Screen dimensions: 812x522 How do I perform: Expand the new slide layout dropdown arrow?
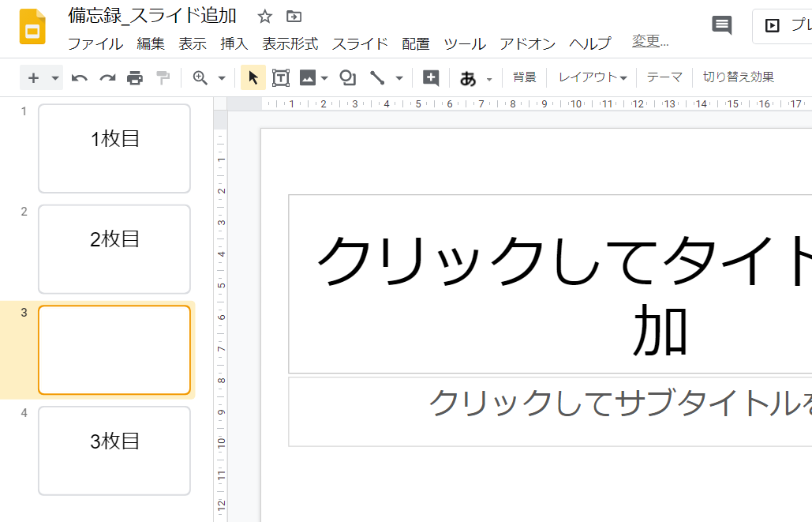(55, 78)
